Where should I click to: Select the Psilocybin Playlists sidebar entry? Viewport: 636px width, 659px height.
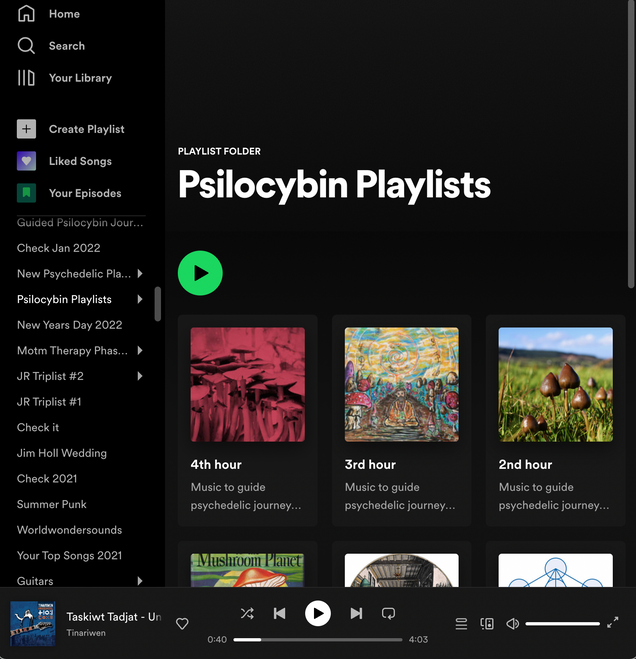tap(64, 299)
